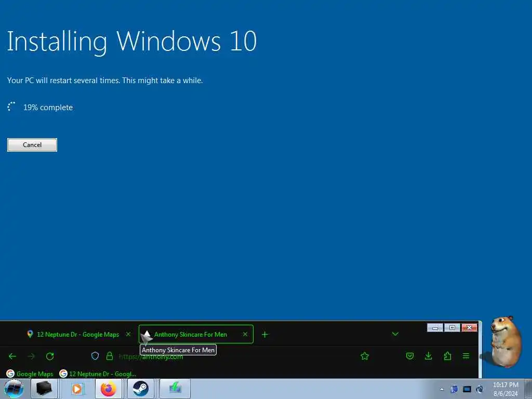This screenshot has width=532, height=399.
Task: Cancel the Windows 10 installation
Action: coord(32,145)
